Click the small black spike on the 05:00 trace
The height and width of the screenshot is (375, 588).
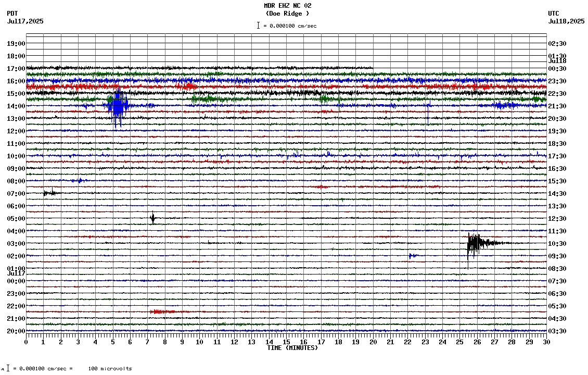(x=152, y=218)
